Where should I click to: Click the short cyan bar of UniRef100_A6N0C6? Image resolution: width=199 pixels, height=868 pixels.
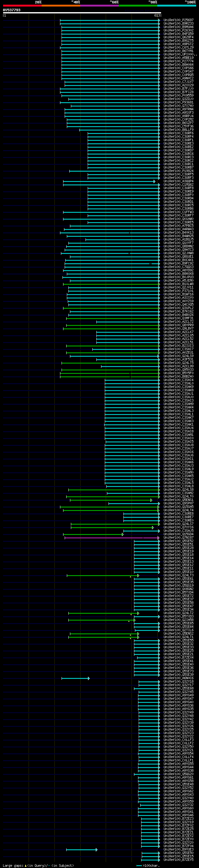[x=76, y=679]
